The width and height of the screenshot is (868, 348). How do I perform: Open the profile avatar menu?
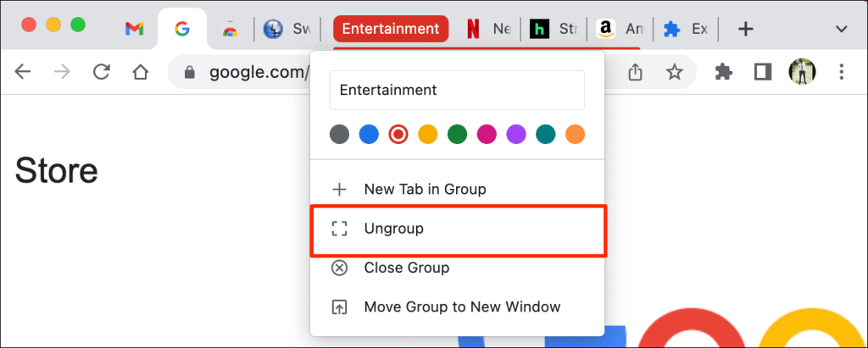coord(801,72)
